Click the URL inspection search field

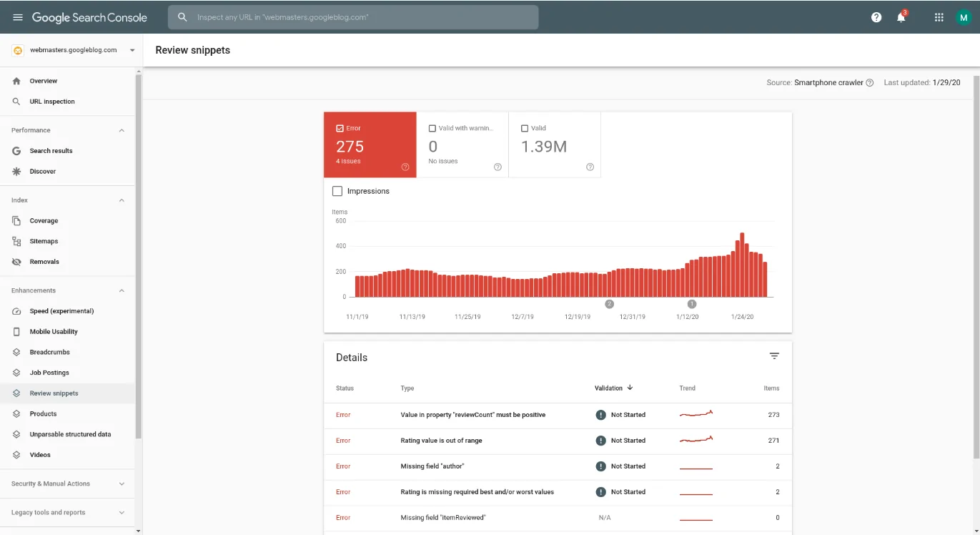click(x=353, y=17)
